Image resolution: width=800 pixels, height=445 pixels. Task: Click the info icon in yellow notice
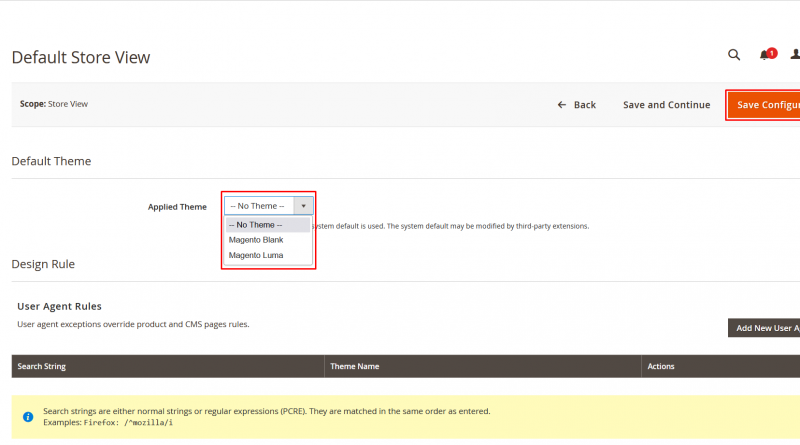(x=28, y=416)
